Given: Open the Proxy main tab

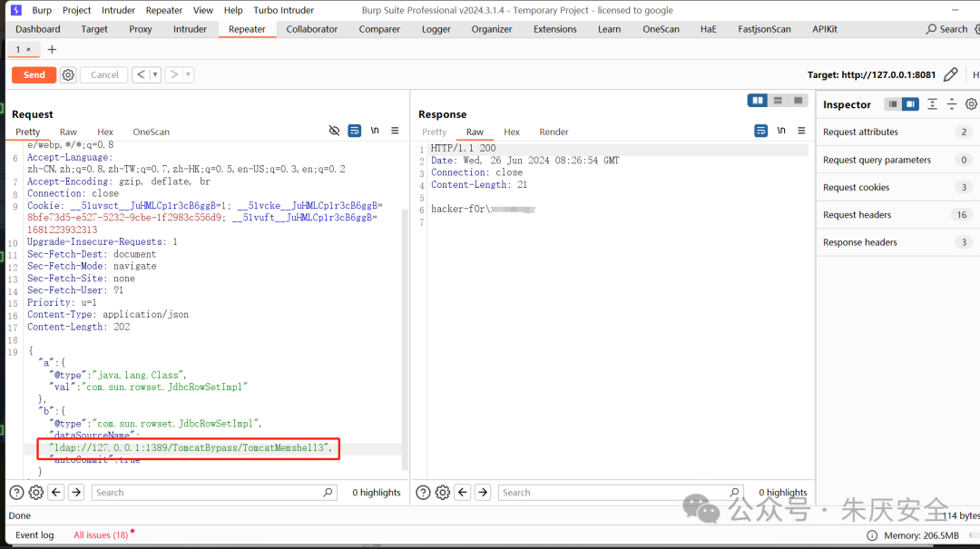Looking at the screenshot, I should coord(141,29).
